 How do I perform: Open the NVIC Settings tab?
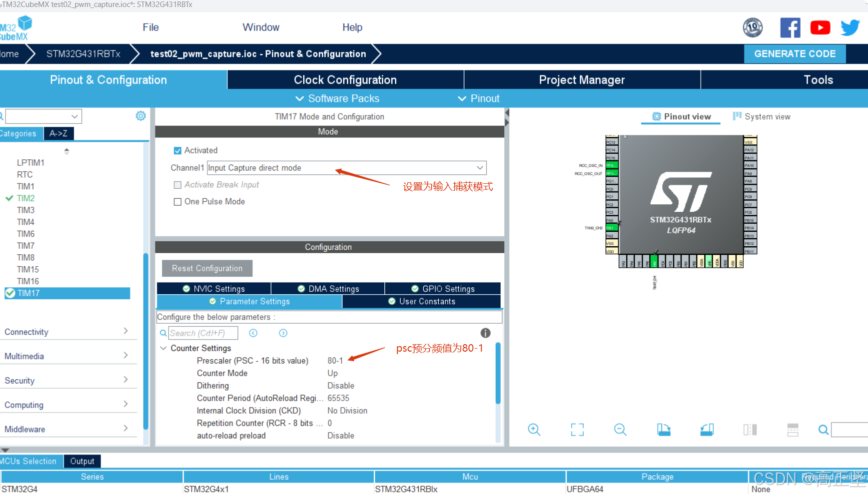(x=214, y=289)
